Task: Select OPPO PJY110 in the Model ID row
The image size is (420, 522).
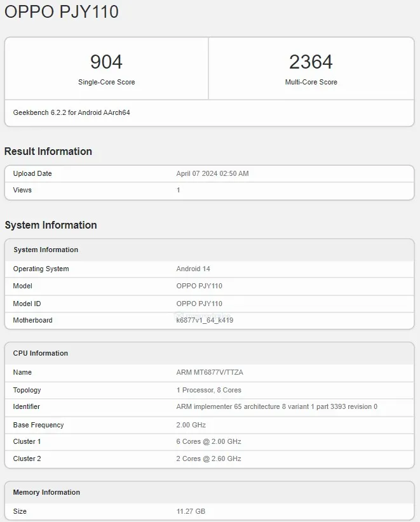Action: 199,304
